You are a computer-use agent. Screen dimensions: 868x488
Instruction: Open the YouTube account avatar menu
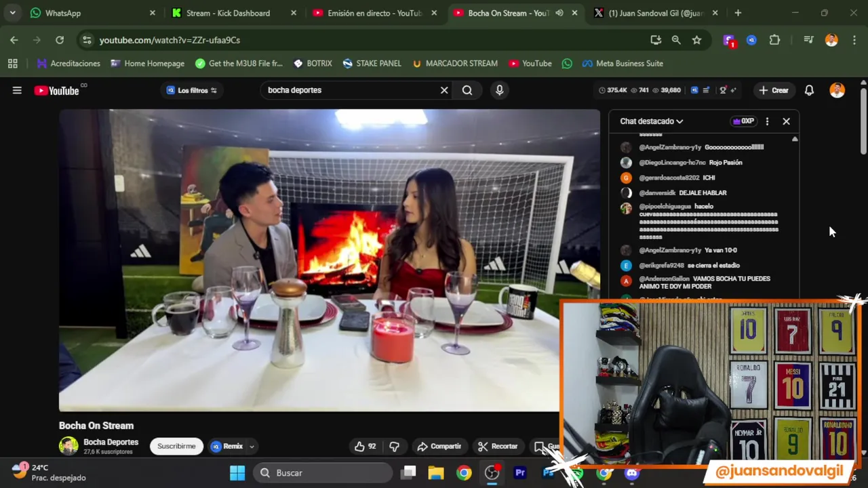(x=837, y=90)
